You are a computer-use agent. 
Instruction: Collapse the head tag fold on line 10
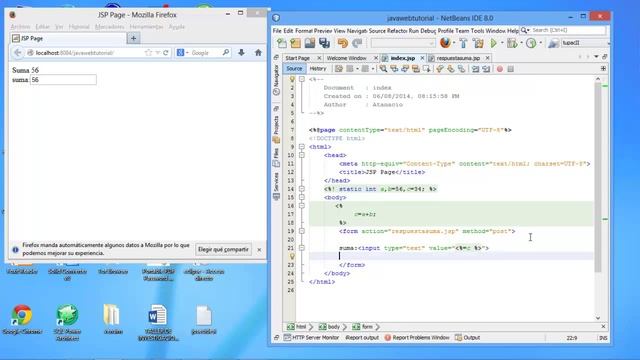pyautogui.click(x=302, y=155)
